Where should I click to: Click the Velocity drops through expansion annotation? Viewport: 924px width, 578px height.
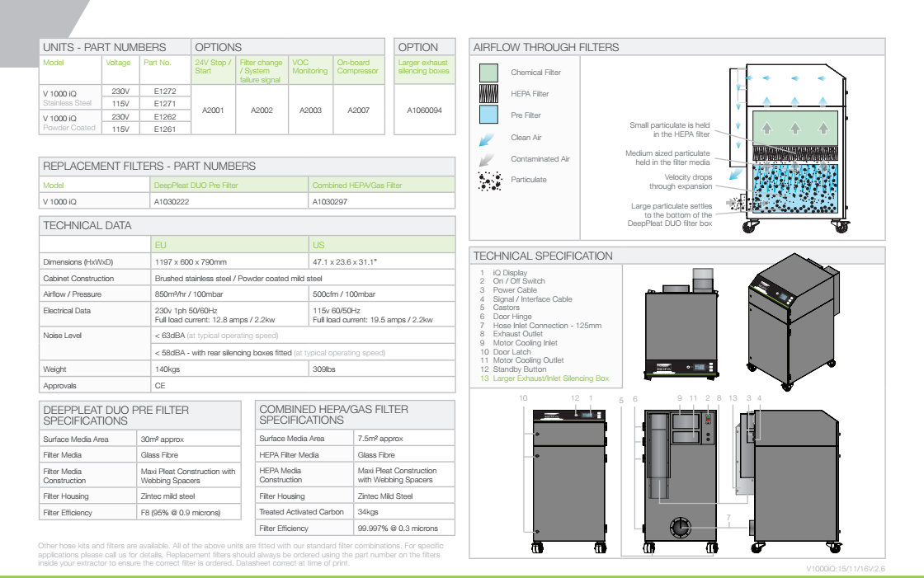[681, 181]
